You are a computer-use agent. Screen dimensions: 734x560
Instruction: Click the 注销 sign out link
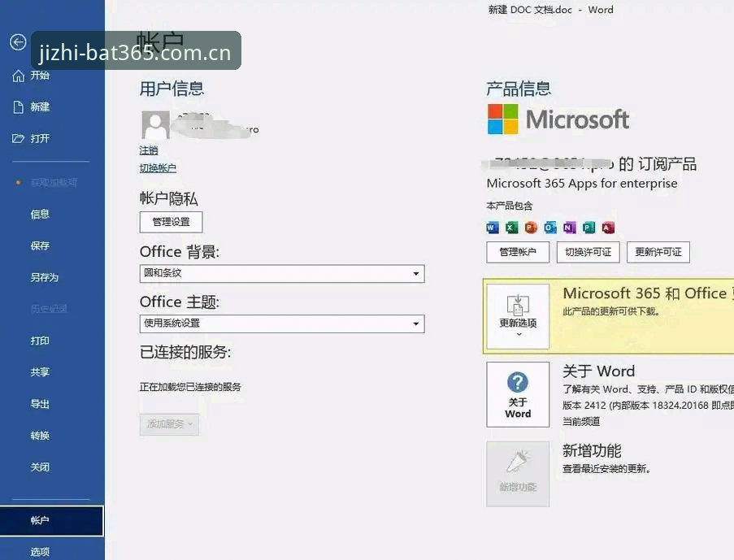(149, 150)
